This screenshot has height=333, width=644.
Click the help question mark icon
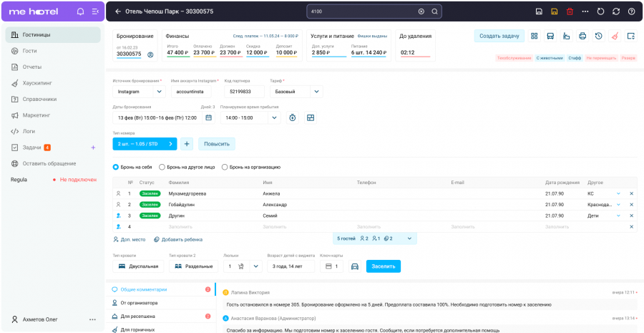point(631,11)
